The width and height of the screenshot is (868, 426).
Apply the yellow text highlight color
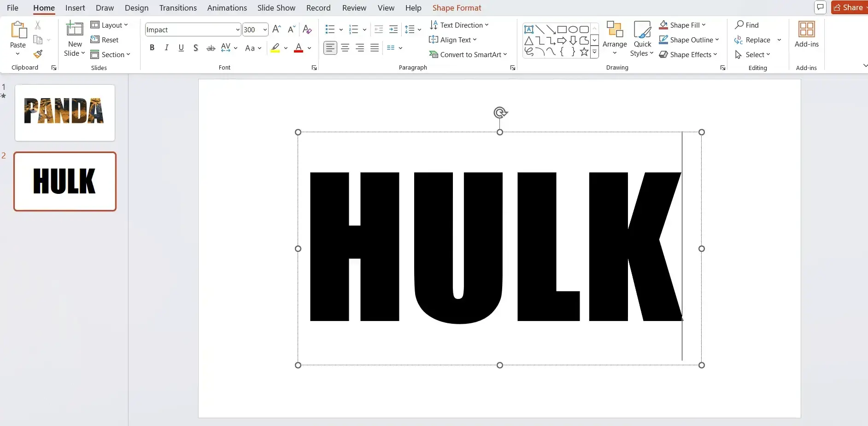(x=275, y=48)
